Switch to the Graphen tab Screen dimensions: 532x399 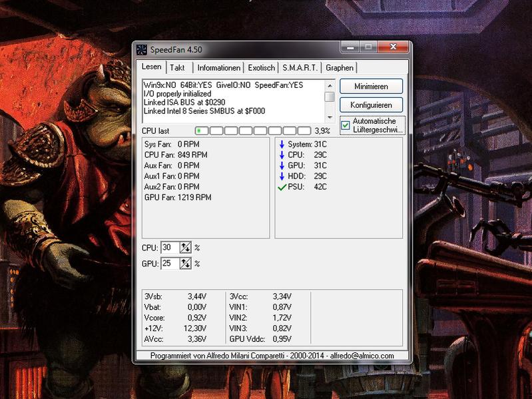pyautogui.click(x=340, y=68)
